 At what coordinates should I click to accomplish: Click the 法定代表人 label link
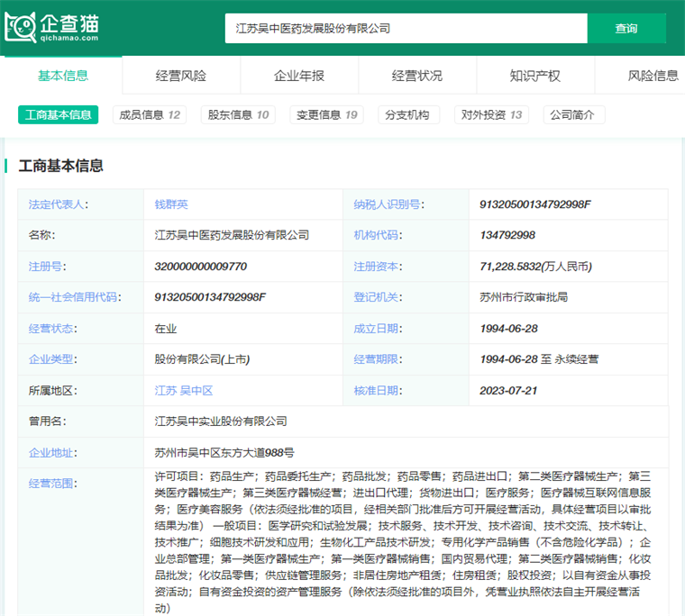pyautogui.click(x=57, y=204)
